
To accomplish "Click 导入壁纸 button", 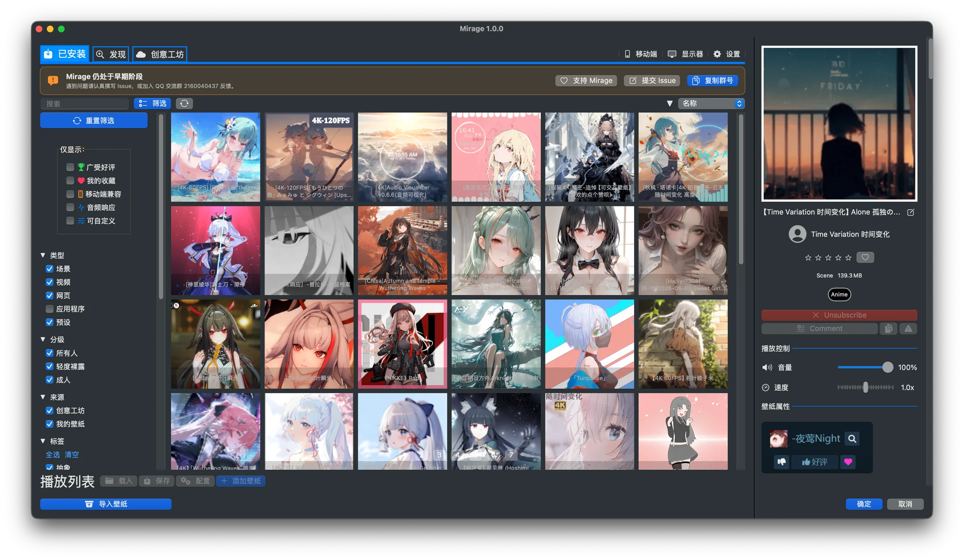I will pos(106,504).
